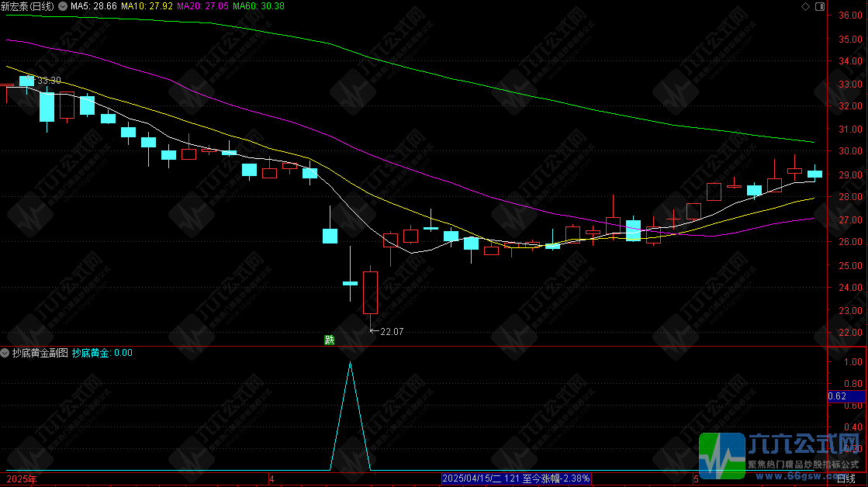Screen dimensions: 868x487
Task: Click the 36.00 price axis label
Action: click(x=850, y=16)
